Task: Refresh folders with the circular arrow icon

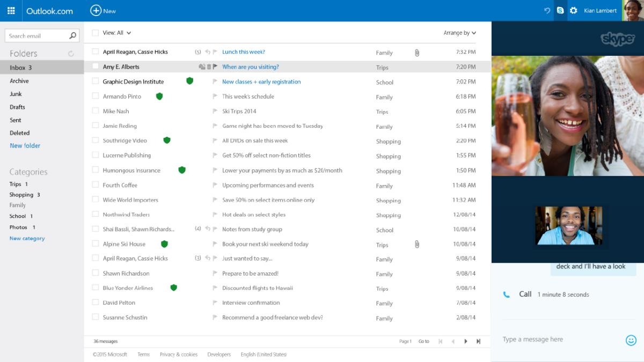Action: click(x=71, y=54)
